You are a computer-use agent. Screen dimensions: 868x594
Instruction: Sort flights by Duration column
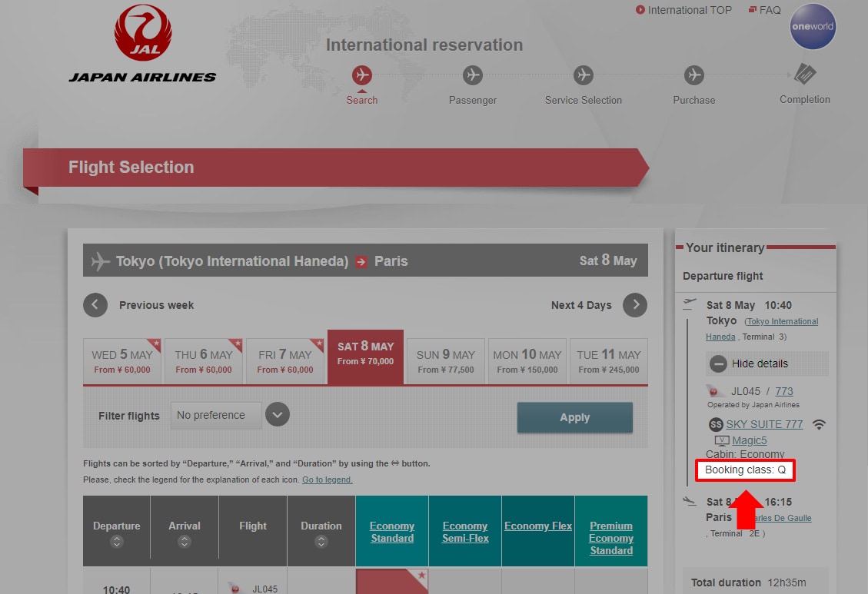pos(321,541)
